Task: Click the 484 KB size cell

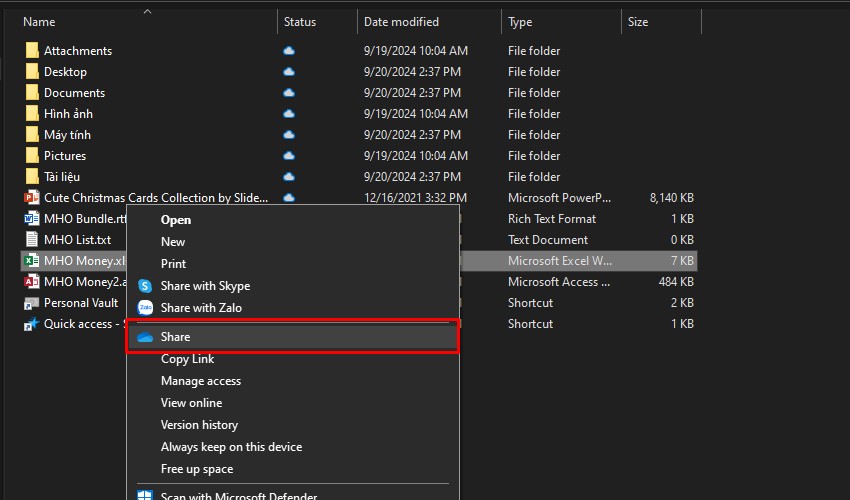Action: coord(676,281)
